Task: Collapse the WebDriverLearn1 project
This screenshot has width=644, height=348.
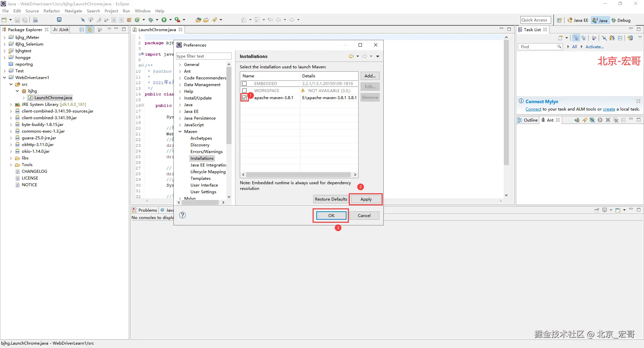Action: (5, 78)
